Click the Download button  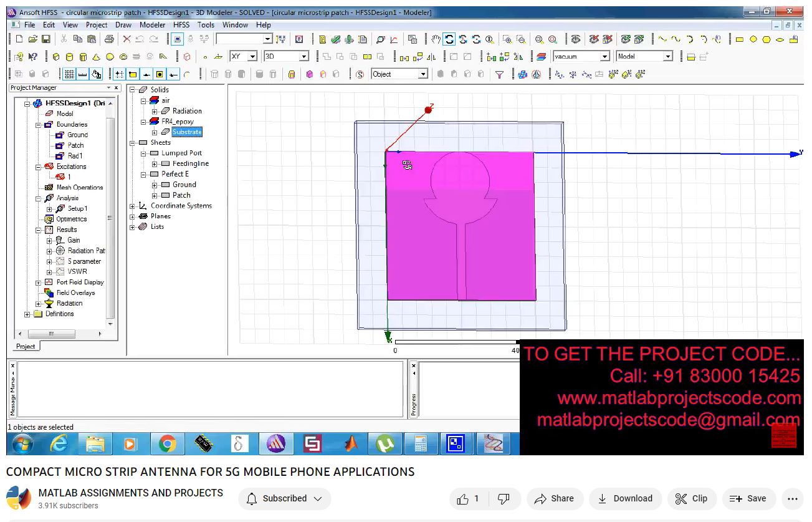(626, 499)
